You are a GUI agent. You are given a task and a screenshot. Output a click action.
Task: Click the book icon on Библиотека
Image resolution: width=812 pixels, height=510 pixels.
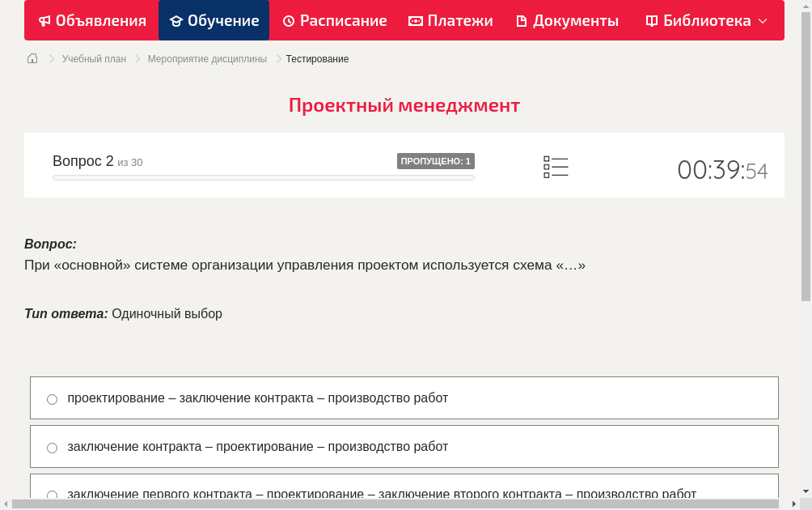[650, 20]
